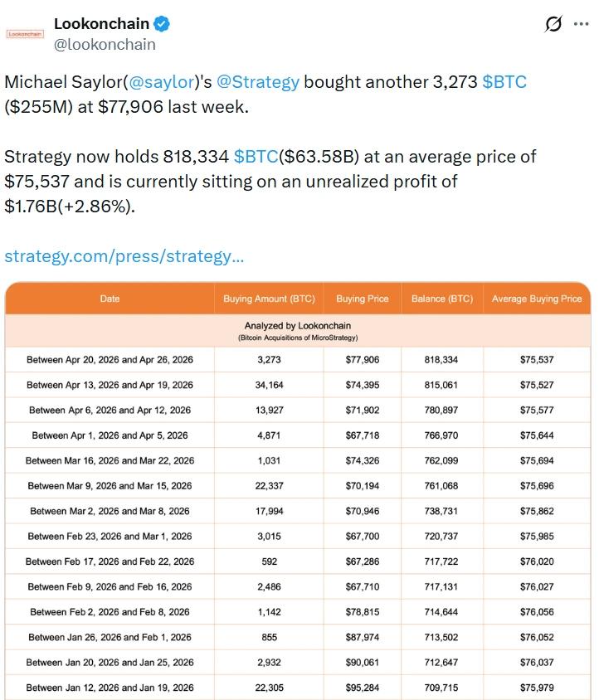
Task: Click the Lookonchain logo avatar
Action: click(x=23, y=33)
